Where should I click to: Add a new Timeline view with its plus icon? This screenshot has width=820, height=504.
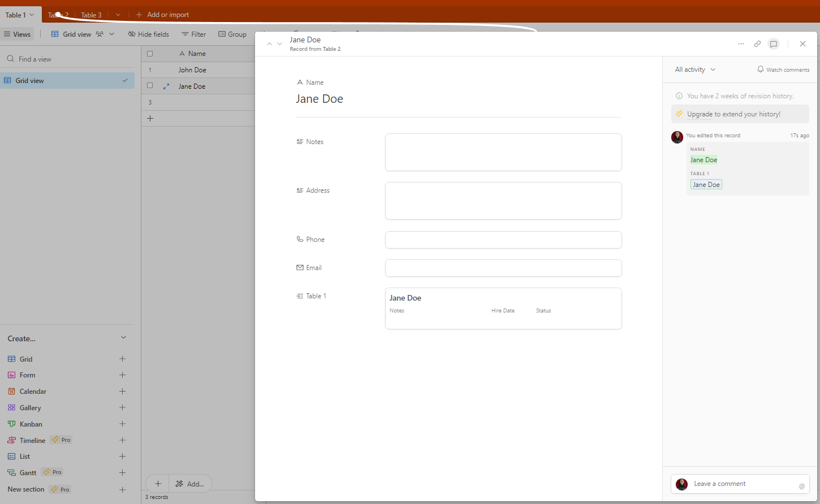122,440
